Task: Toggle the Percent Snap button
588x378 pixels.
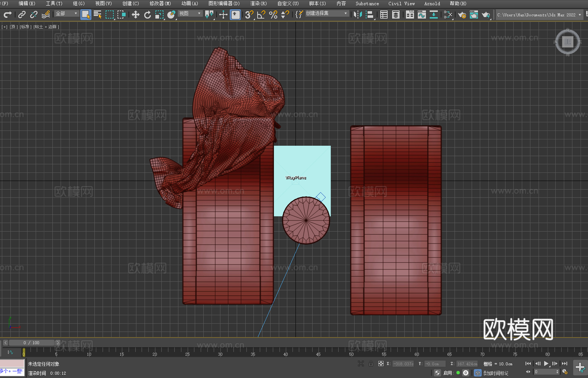Action: (273, 14)
